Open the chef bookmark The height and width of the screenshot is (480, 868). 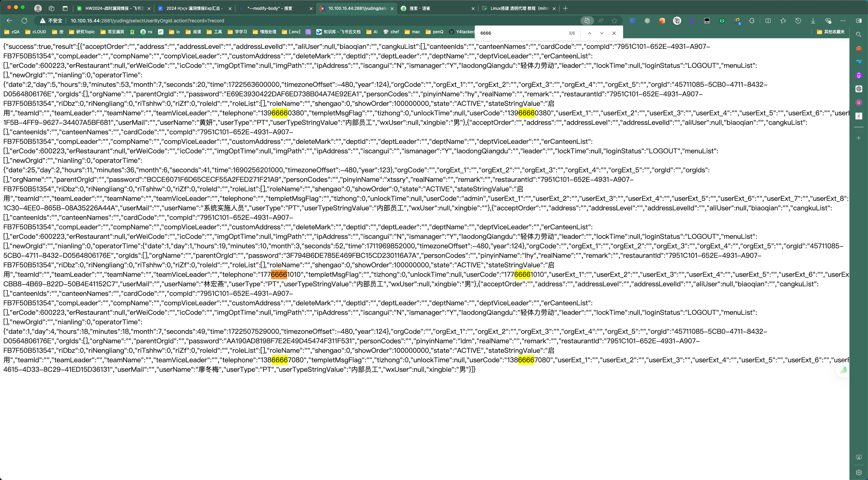(391, 32)
